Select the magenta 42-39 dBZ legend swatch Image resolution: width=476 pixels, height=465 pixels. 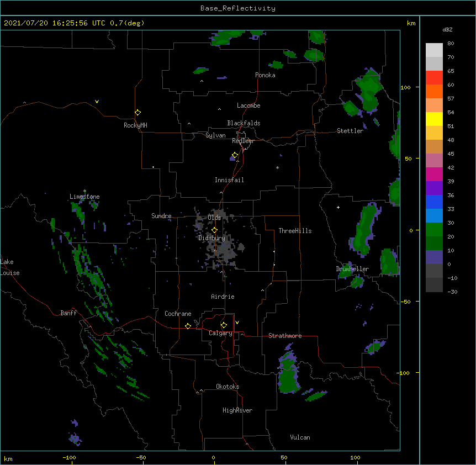pos(434,174)
